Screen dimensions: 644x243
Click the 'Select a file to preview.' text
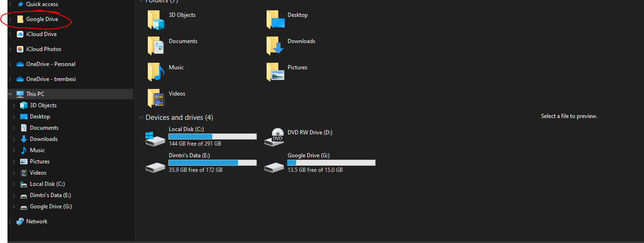[x=569, y=116]
